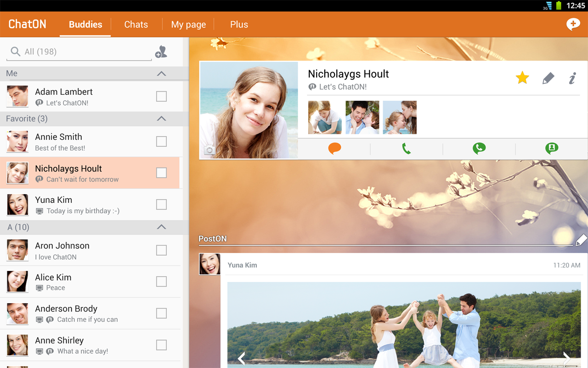Click the 11:20 AM post timestamp

pos(566,265)
